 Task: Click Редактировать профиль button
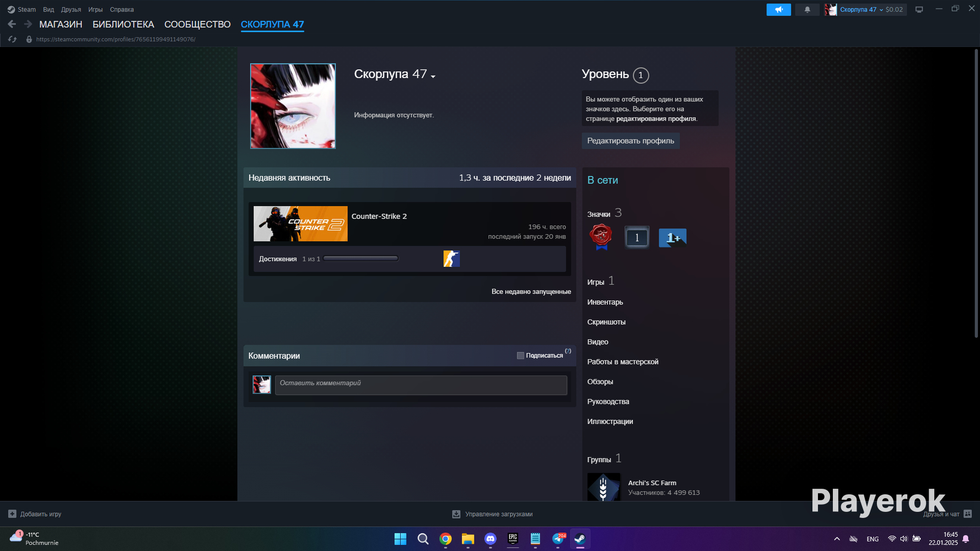pos(631,141)
